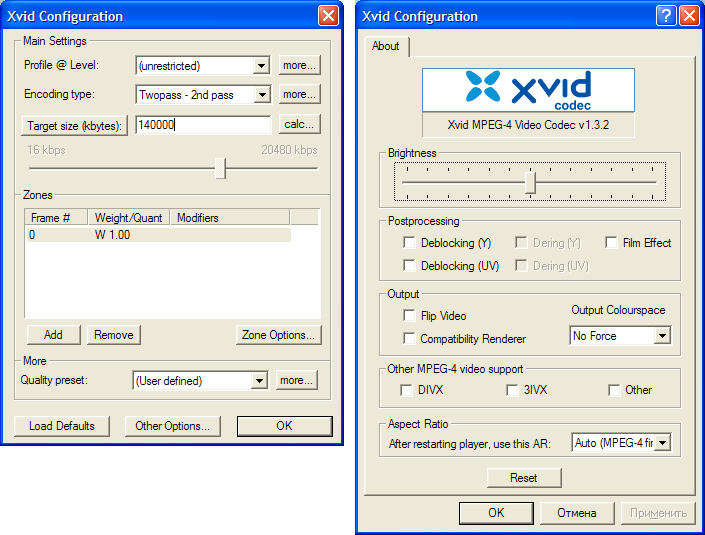The height and width of the screenshot is (535, 705).
Task: Click the Target size (kbytes) toggle button
Action: [75, 126]
